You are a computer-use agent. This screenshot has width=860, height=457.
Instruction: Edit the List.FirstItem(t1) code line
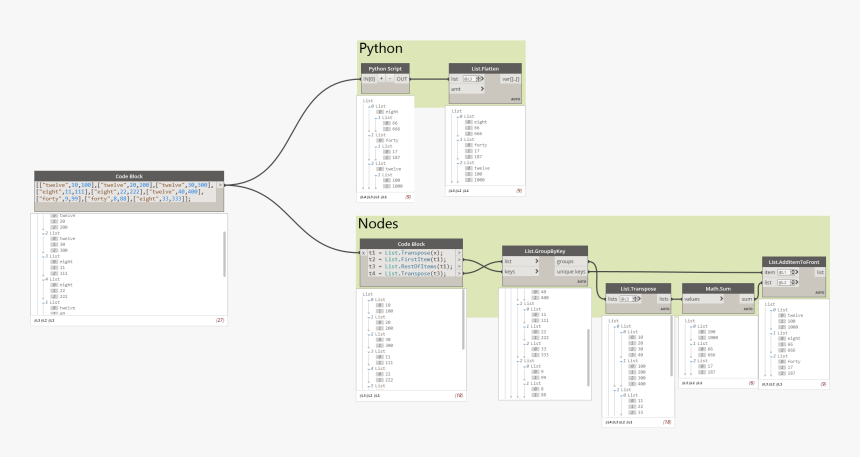pyautogui.click(x=408, y=259)
